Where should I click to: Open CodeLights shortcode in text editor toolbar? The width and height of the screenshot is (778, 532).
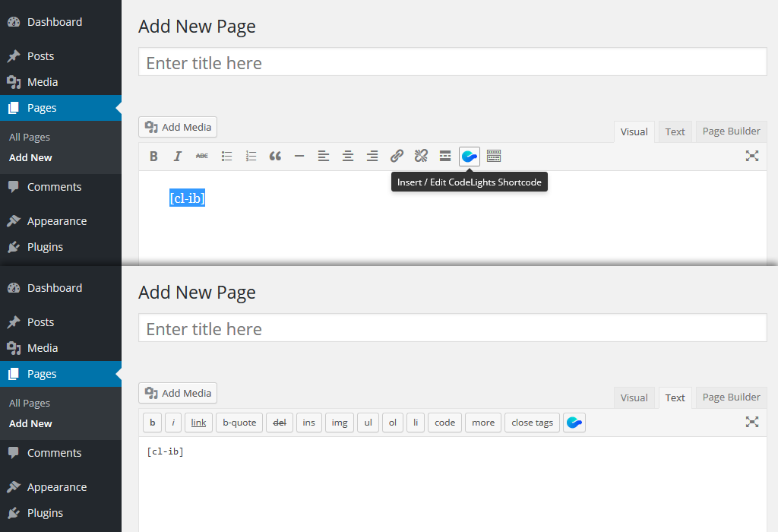point(574,423)
